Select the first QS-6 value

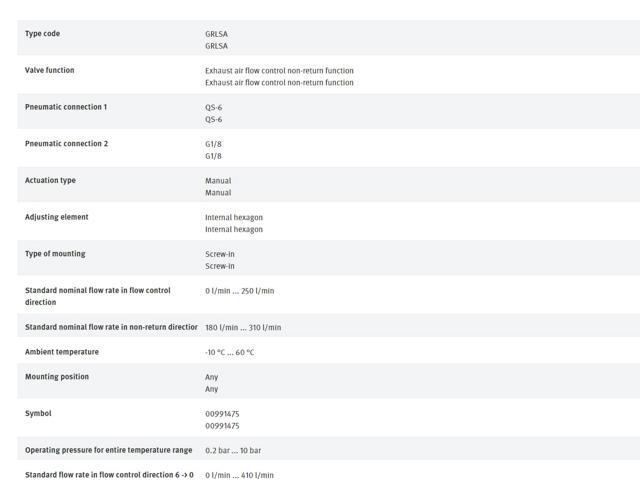coord(213,107)
